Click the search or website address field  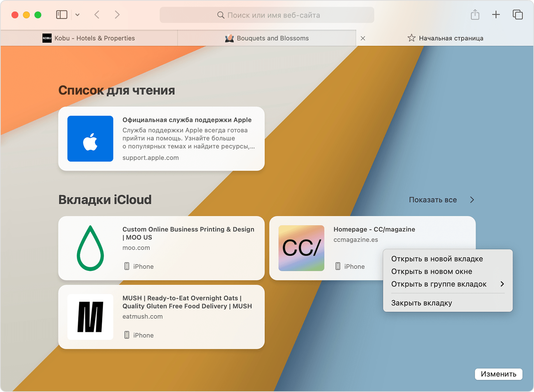(x=267, y=15)
